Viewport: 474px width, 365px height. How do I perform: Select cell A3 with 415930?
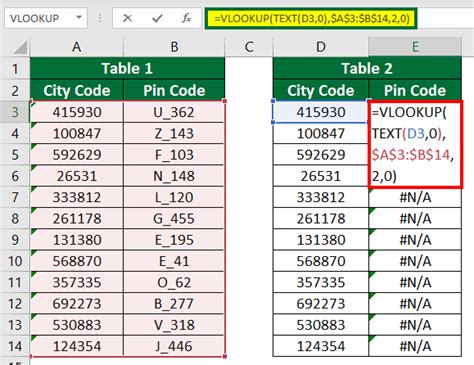pyautogui.click(x=77, y=112)
